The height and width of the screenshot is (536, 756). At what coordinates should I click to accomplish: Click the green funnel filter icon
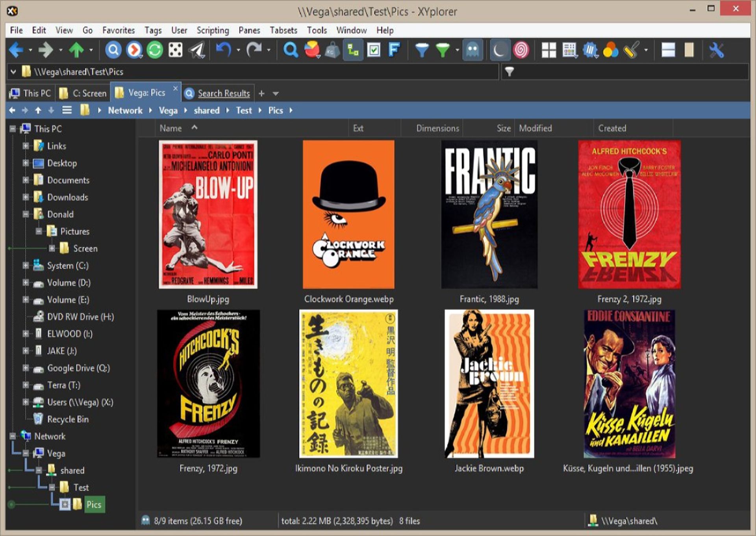[x=443, y=50]
